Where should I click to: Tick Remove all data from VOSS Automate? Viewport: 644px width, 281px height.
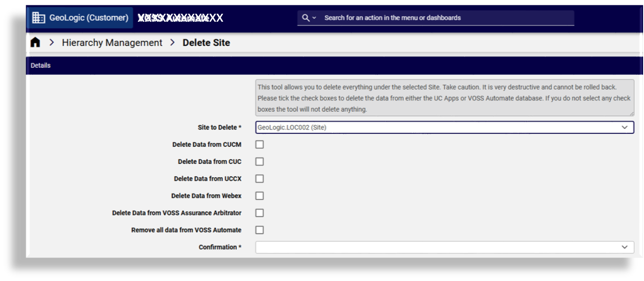[x=260, y=230]
